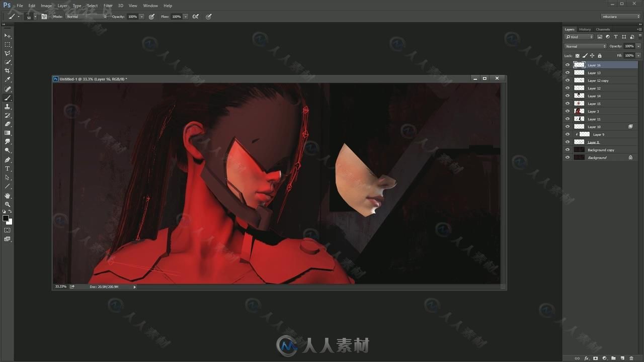The image size is (644, 362).
Task: Select the History Brush tool
Action: coord(8,116)
